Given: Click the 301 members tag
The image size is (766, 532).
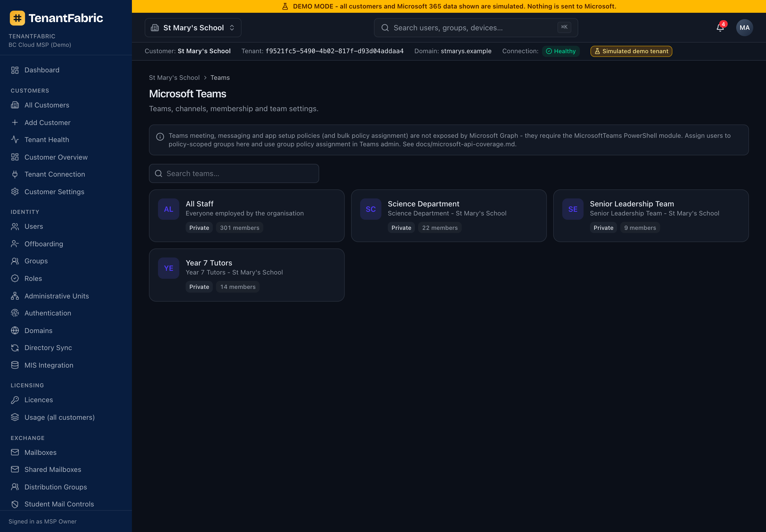Looking at the screenshot, I should tap(240, 228).
